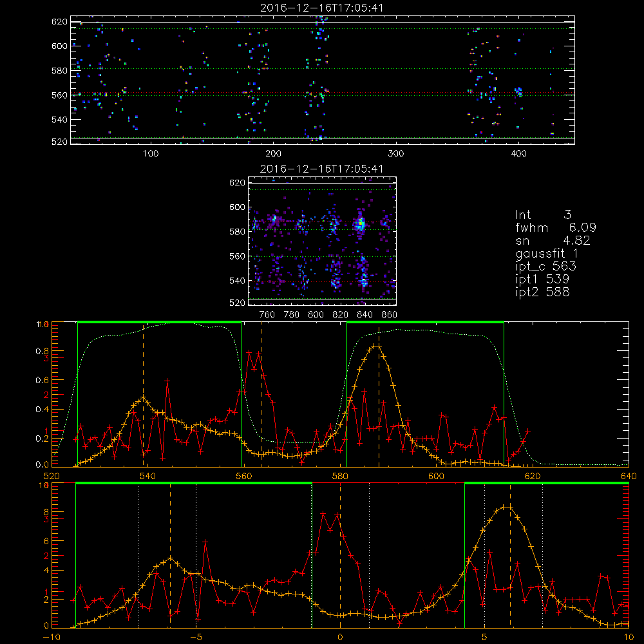Click y-axis label 560 on middle image
The image size is (644, 644).
click(x=237, y=256)
